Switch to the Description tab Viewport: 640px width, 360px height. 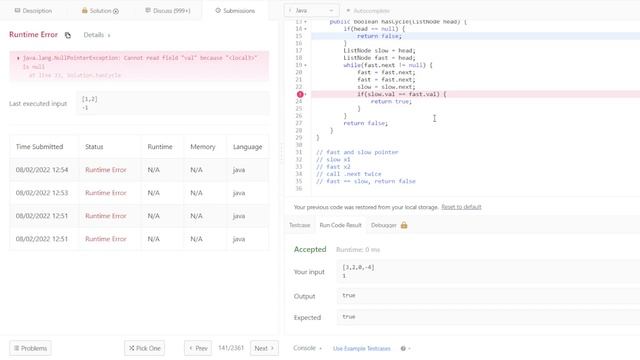(33, 11)
